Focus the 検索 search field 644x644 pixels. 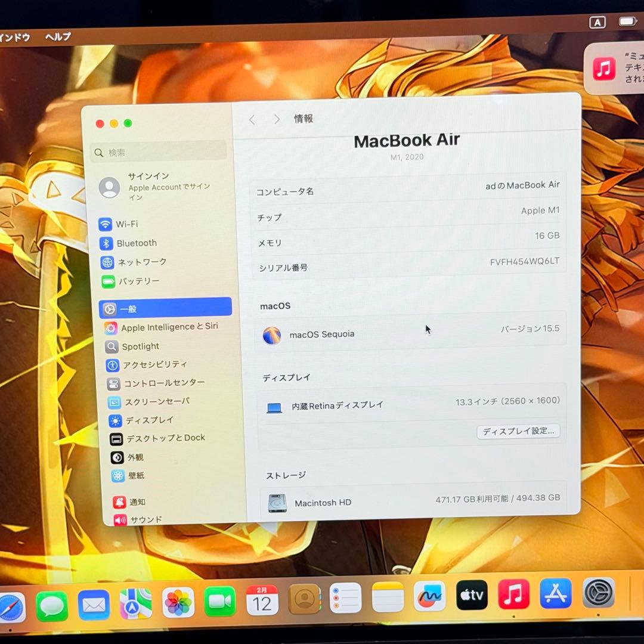pos(158,151)
